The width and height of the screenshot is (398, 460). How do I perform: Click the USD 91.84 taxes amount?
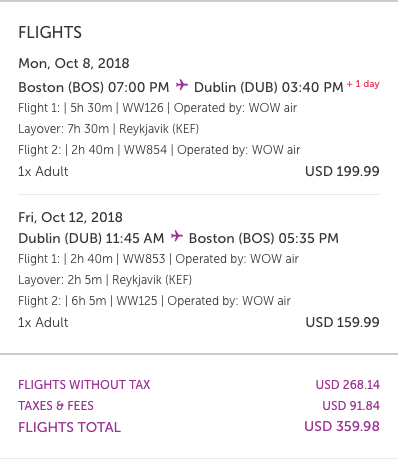[x=351, y=406]
